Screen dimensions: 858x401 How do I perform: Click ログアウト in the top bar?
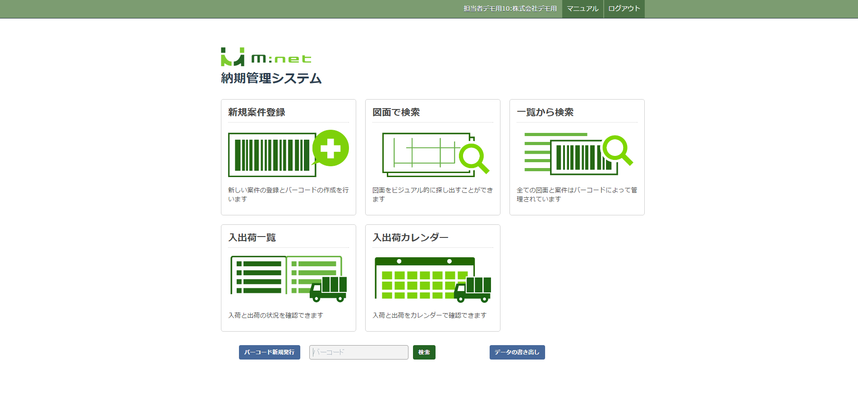click(624, 9)
